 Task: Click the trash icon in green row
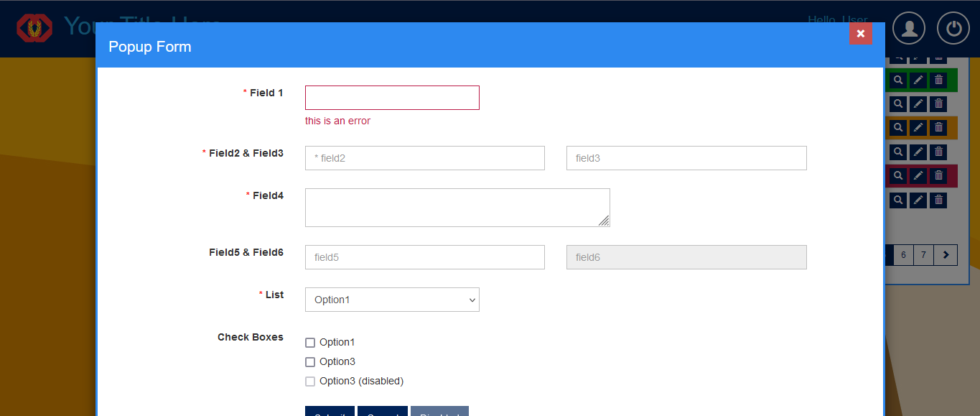pyautogui.click(x=938, y=80)
